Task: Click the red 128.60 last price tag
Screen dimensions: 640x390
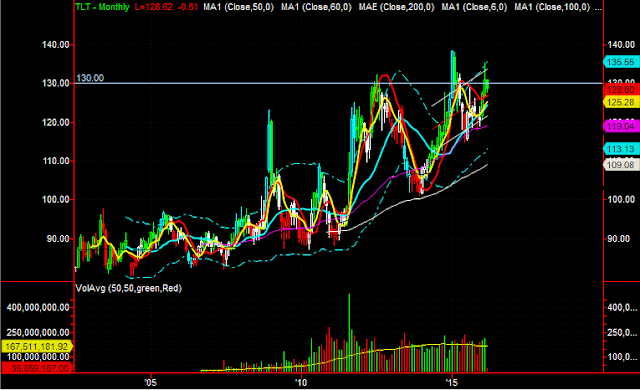Action: 621,90
